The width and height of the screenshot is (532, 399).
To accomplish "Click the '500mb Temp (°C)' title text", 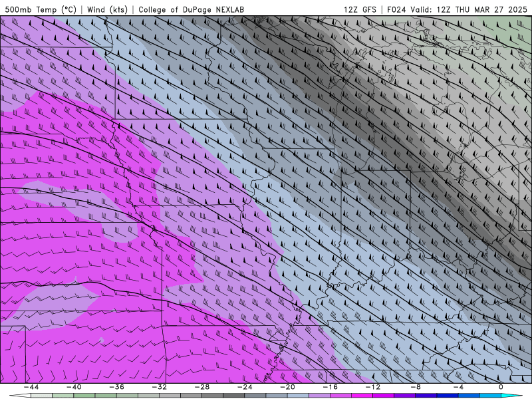I will pyautogui.click(x=41, y=9).
